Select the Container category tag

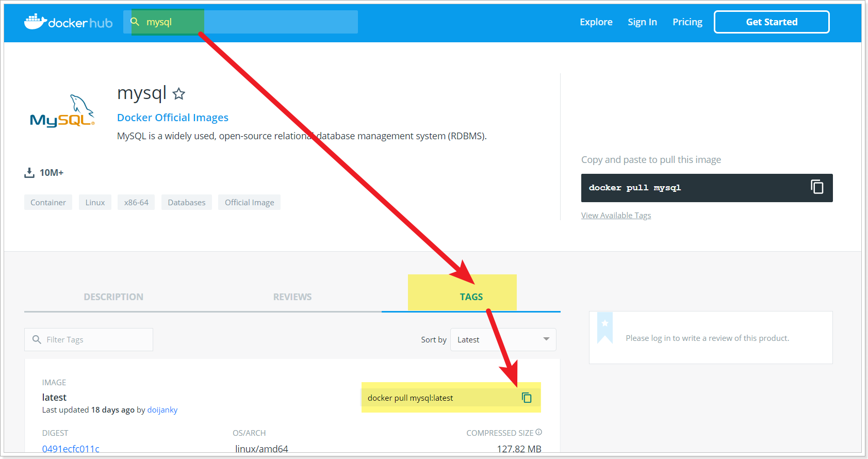[48, 203]
